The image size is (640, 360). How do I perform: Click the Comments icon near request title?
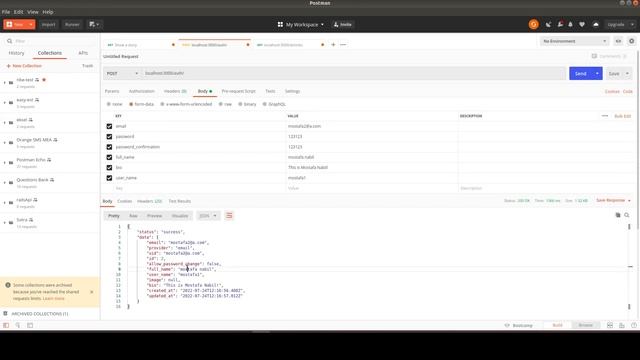[x=594, y=56]
